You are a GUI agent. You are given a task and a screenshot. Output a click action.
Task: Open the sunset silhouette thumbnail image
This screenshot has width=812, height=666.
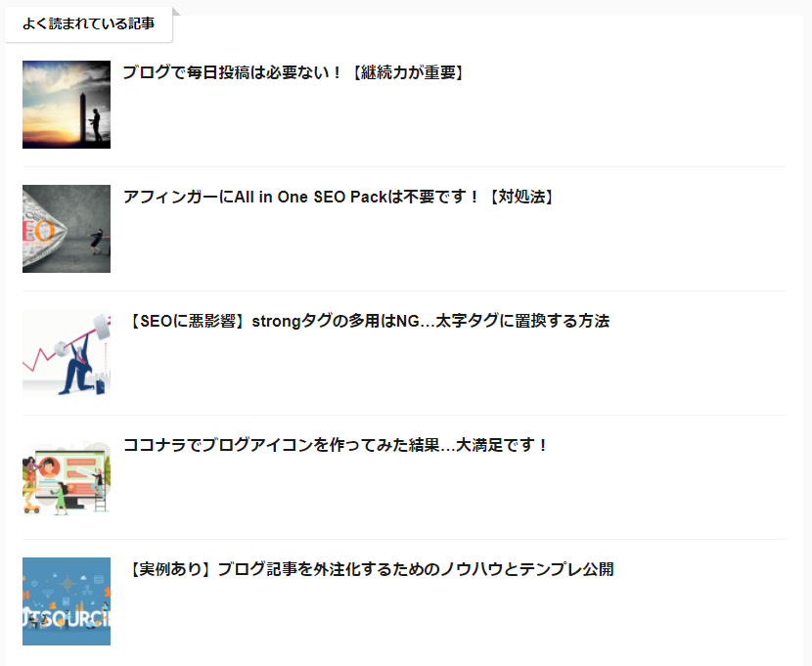tap(67, 105)
